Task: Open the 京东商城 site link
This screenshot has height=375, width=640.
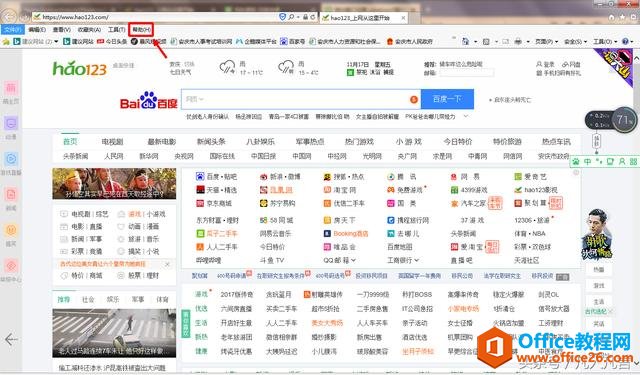Action: pos(214,203)
